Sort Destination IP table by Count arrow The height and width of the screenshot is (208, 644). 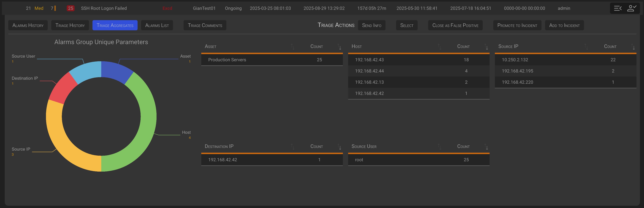339,147
